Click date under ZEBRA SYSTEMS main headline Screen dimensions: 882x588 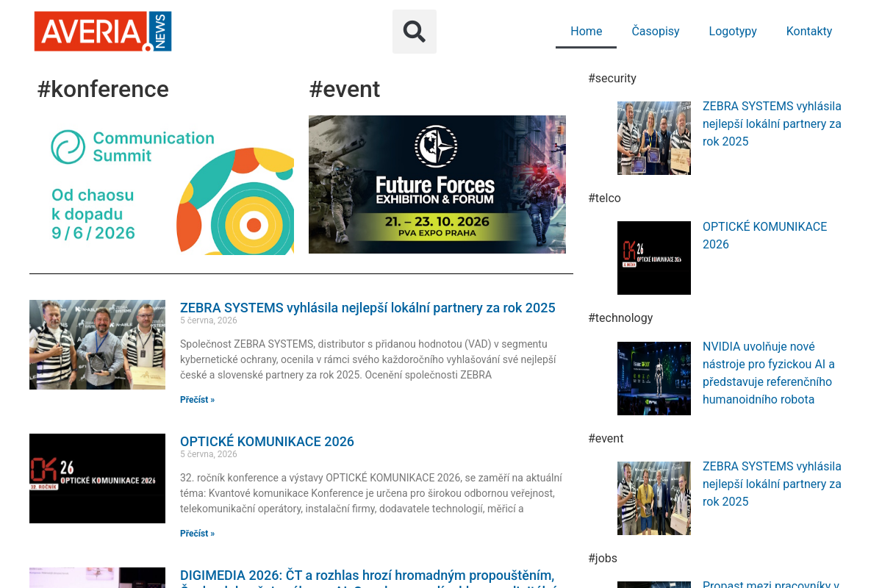coord(209,320)
